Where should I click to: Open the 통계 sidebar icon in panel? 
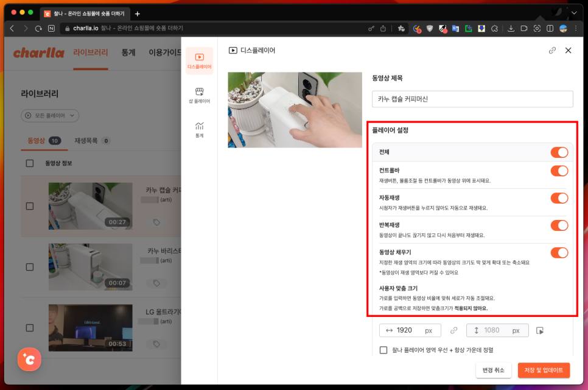(200, 130)
